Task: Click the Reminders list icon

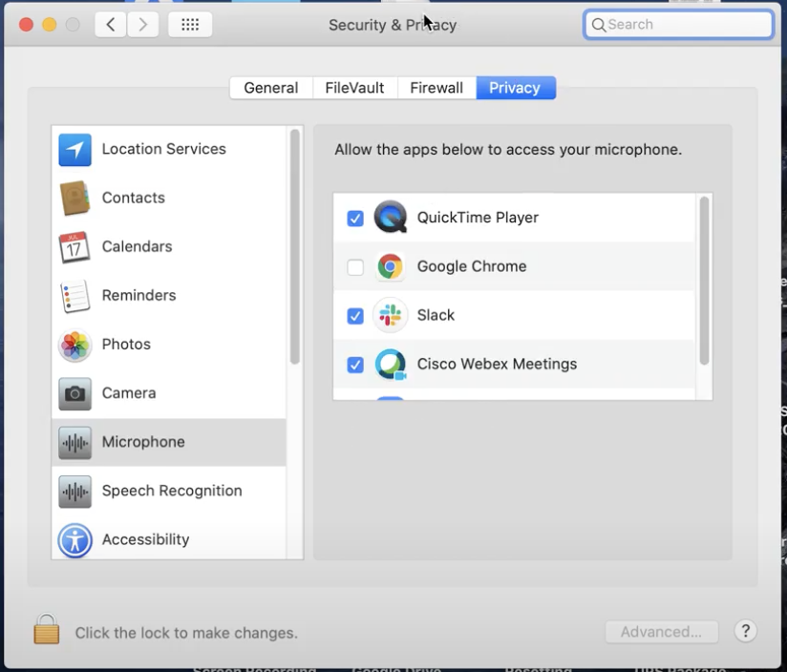Action: pyautogui.click(x=74, y=296)
